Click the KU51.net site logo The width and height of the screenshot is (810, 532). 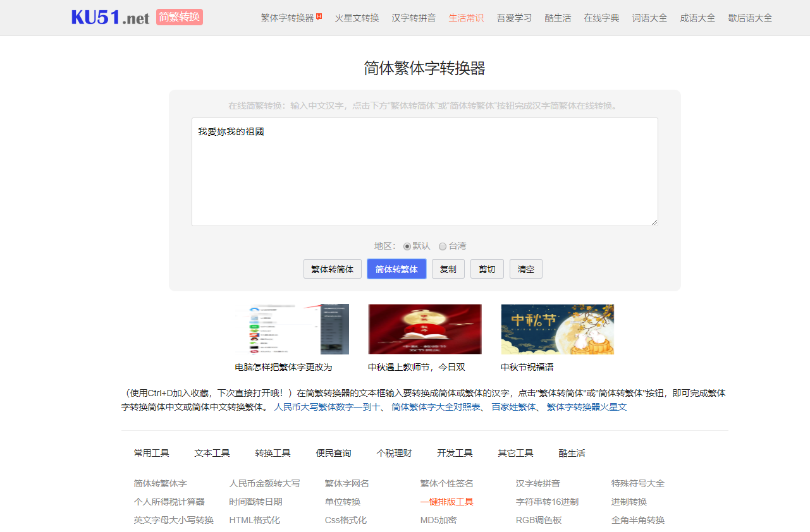111,17
